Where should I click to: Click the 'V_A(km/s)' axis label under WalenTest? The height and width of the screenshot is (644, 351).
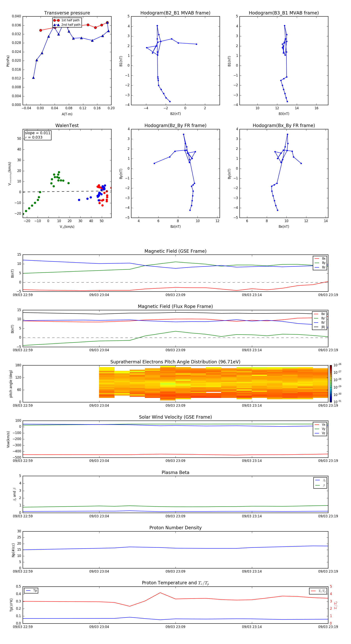click(x=67, y=227)
